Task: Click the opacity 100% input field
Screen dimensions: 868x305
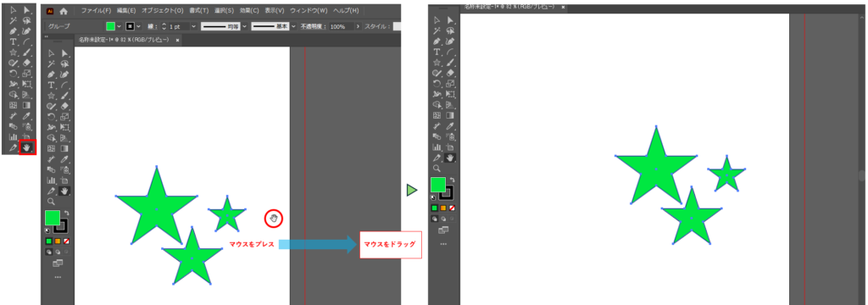Action: coord(342,26)
